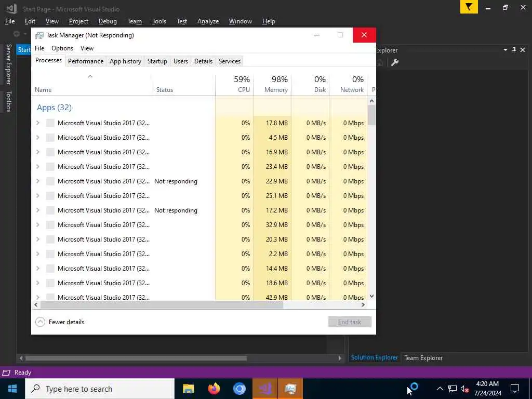
Task: Pin the Solution Explorer panel
Action: [514, 50]
